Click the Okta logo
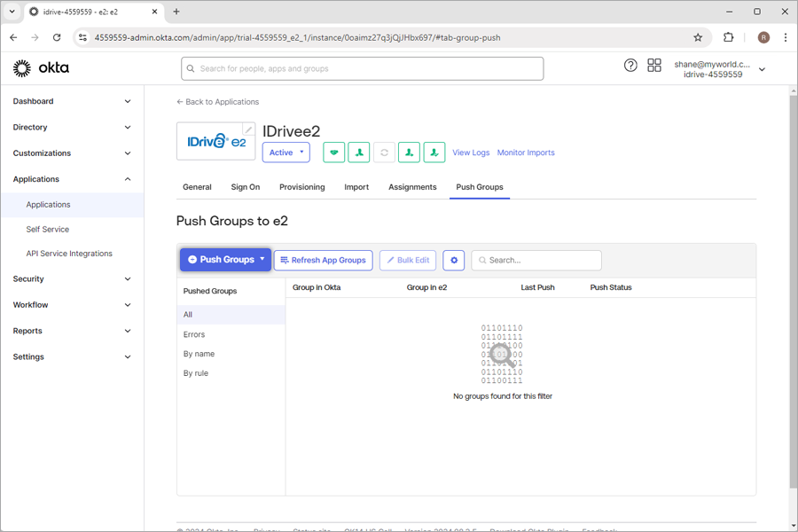The width and height of the screenshot is (798, 532). click(x=41, y=67)
